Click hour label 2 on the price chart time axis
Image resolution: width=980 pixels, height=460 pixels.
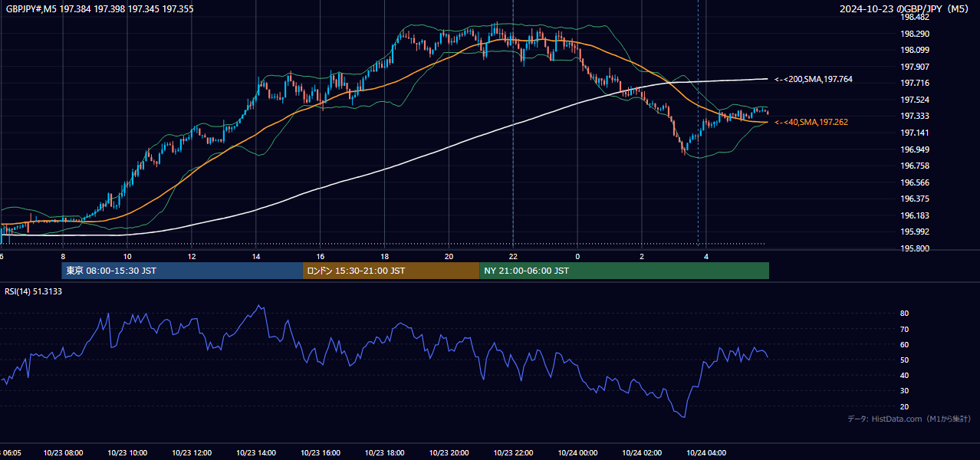coord(642,256)
